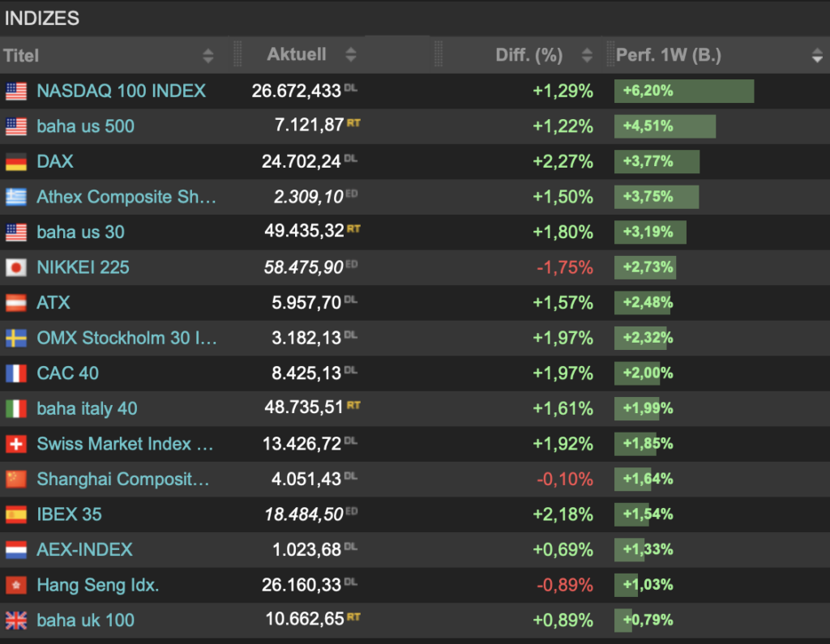
Task: Click the Spanish flag next to IBEX 35
Action: click(x=16, y=514)
